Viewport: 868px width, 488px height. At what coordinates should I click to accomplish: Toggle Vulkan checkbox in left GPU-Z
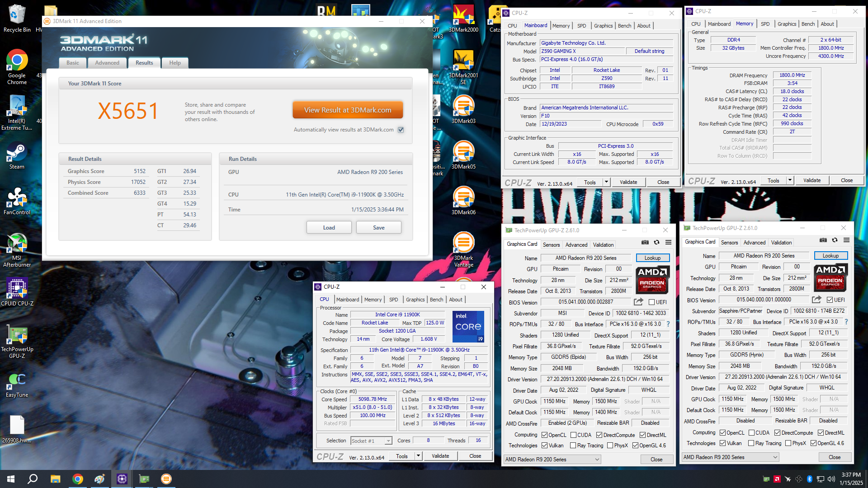click(x=544, y=446)
